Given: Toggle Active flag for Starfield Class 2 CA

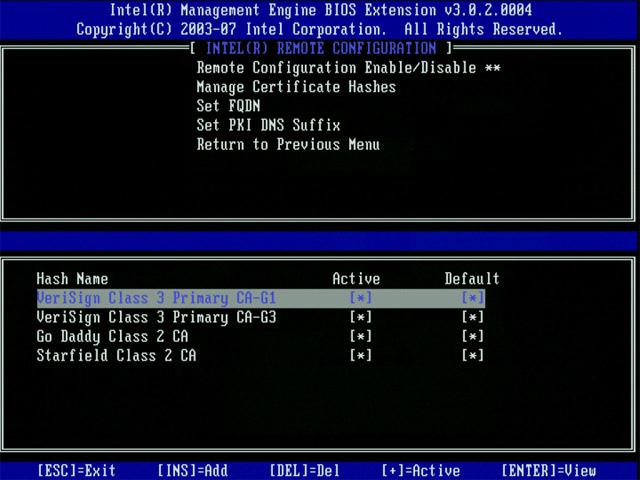Looking at the screenshot, I should tap(361, 356).
